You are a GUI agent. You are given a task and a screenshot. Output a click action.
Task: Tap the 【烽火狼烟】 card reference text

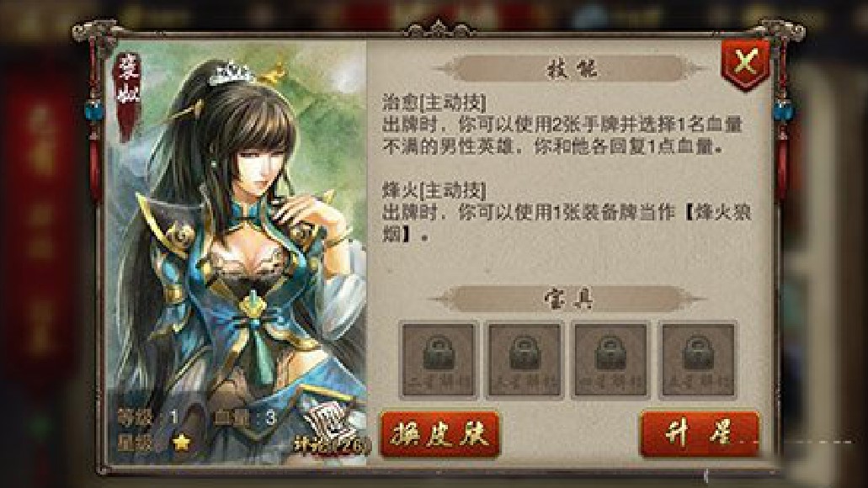pyautogui.click(x=567, y=224)
